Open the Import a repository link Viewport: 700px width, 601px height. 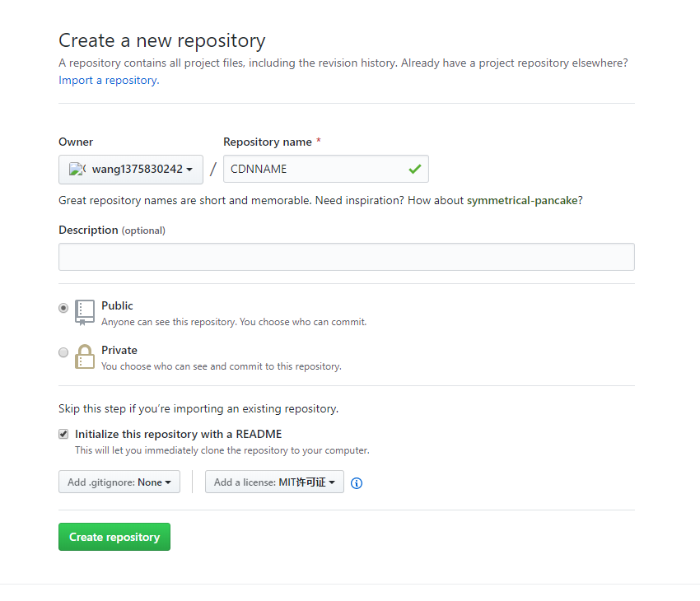(108, 80)
